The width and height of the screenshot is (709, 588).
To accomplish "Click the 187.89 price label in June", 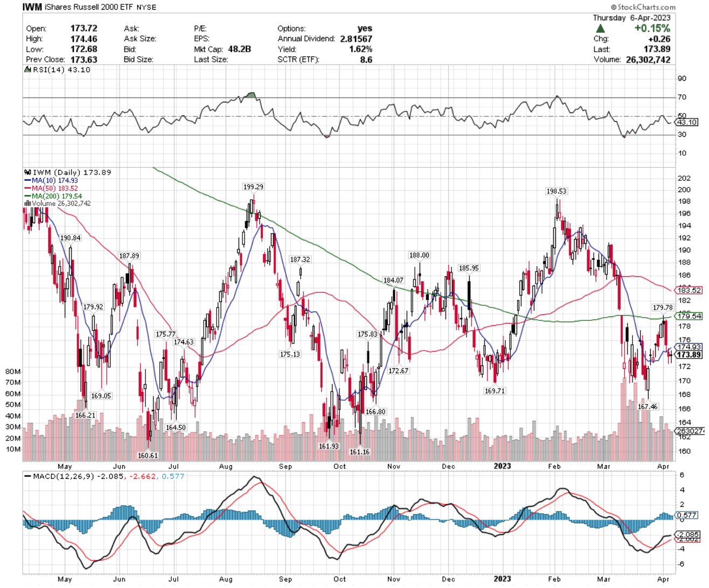I will coord(129,256).
